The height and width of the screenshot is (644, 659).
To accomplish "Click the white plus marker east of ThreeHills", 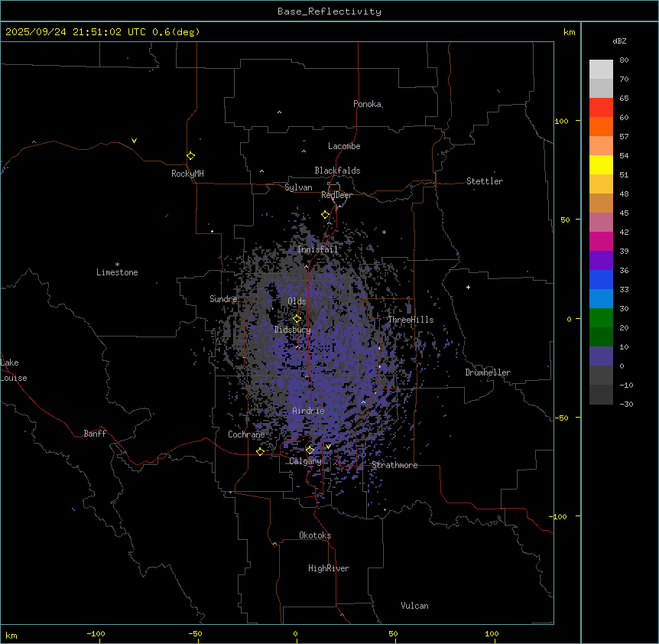I will (x=468, y=287).
